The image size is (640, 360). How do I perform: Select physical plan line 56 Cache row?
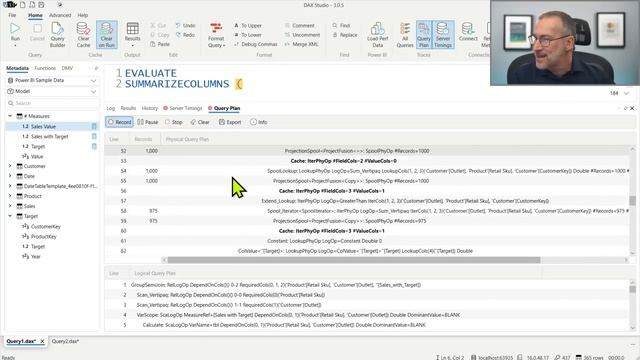367,191
